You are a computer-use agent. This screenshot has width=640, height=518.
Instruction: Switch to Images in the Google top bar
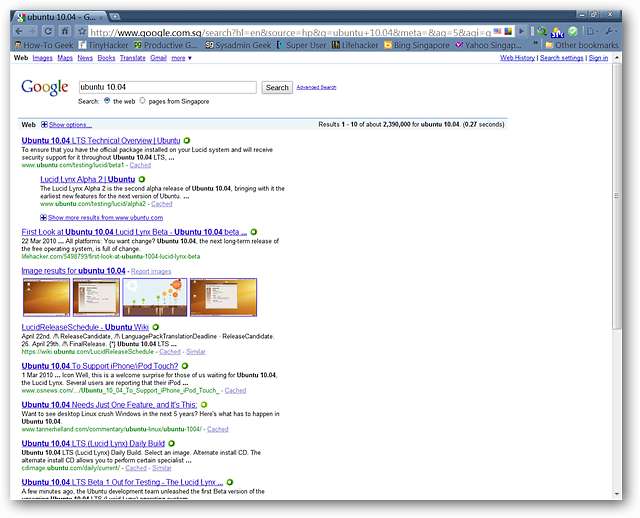[43, 58]
